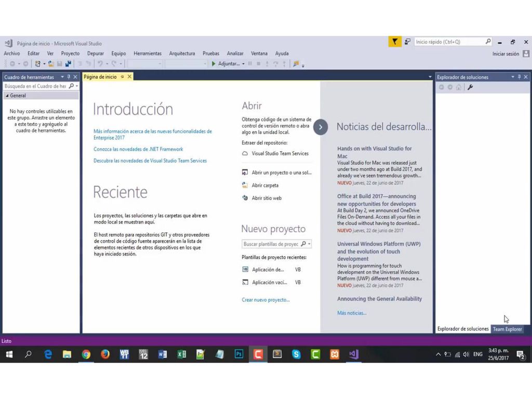532x399 pixels.
Task: Click the Open File toolbar icon
Action: pos(51,64)
